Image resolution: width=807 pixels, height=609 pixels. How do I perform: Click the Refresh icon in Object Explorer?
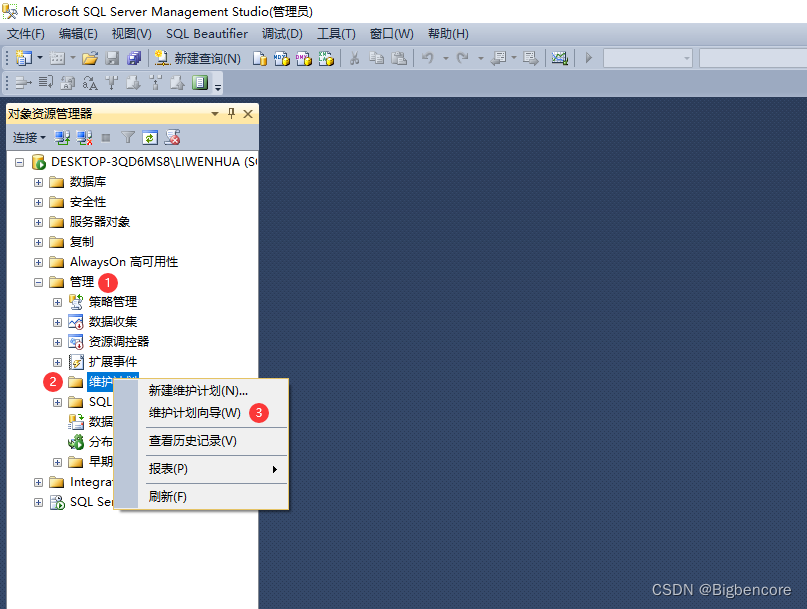(150, 137)
